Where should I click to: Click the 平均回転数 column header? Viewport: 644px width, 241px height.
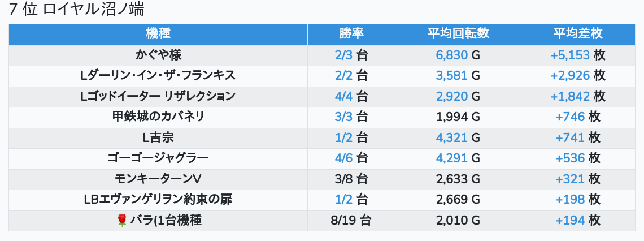[x=458, y=34]
